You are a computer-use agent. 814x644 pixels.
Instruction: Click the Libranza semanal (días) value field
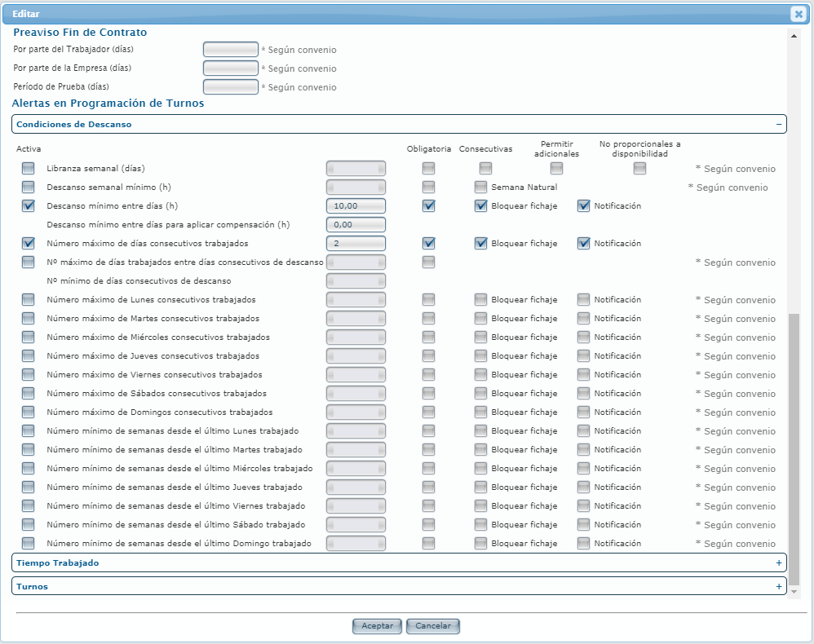coord(356,168)
